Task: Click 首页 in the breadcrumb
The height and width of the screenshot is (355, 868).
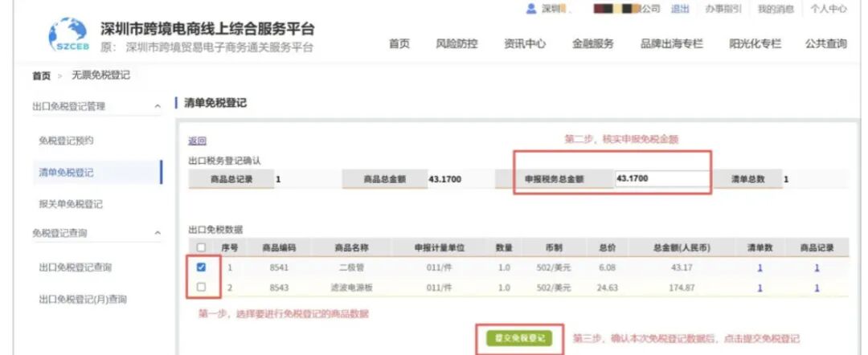Action: tap(41, 75)
